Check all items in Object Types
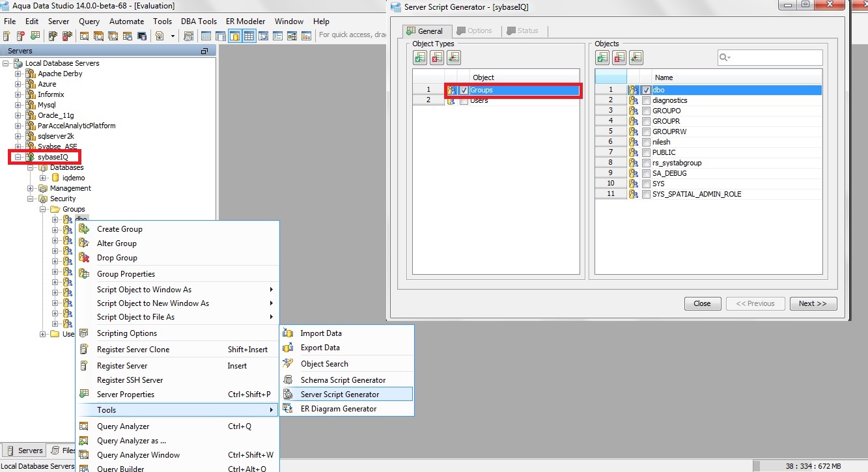Viewport: 868px width, 472px height. point(420,58)
